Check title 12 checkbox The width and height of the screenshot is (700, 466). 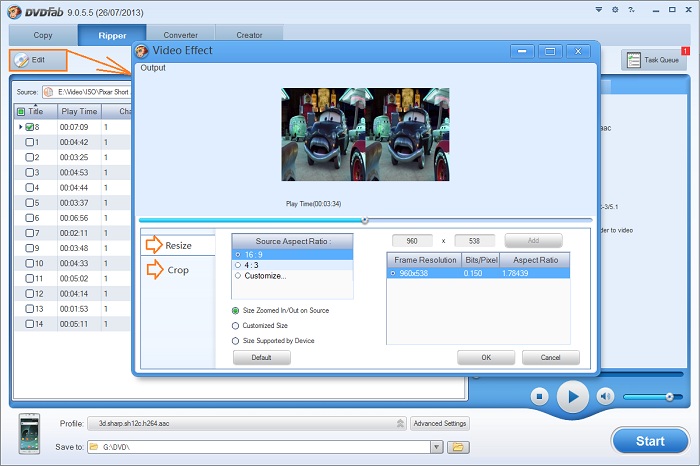point(29,294)
